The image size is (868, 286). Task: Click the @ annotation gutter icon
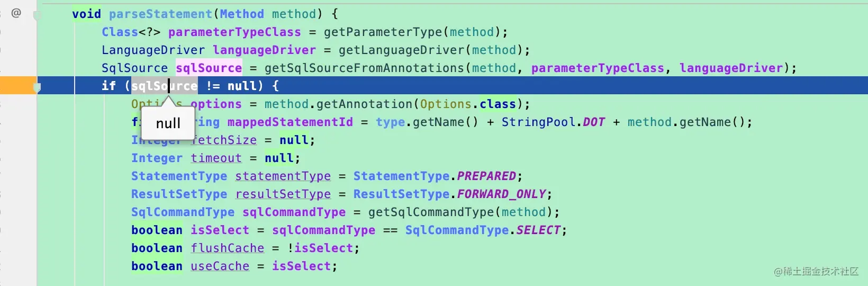coord(16,13)
